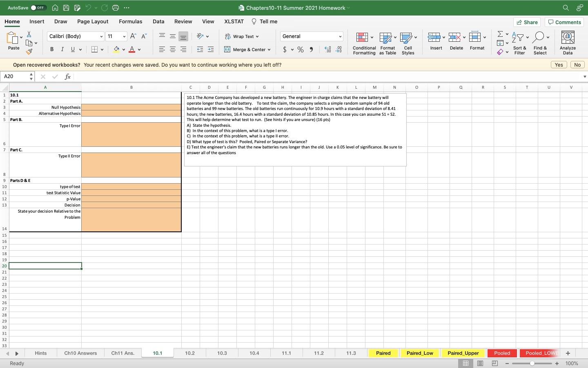
Task: Click Yes to open recovered workbooks
Action: tap(559, 65)
